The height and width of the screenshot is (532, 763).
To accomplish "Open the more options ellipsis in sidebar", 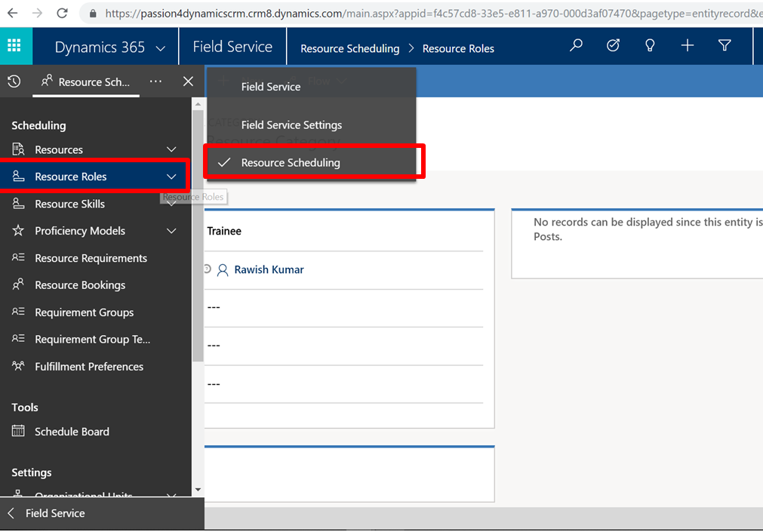I will tap(155, 81).
